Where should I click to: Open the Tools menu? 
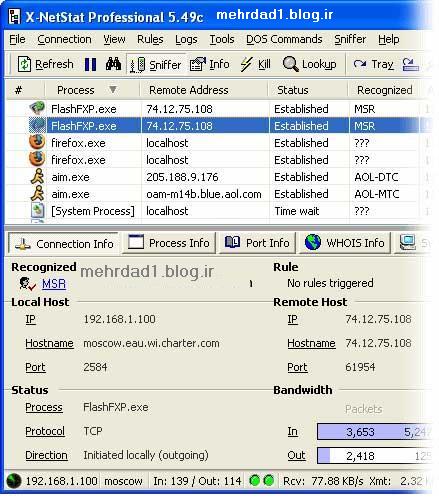coord(222,39)
